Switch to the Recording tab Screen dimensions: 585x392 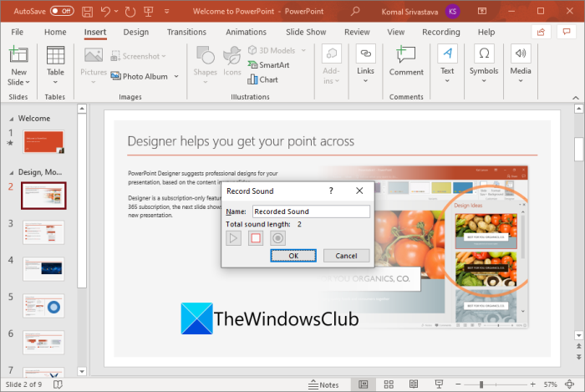(441, 32)
